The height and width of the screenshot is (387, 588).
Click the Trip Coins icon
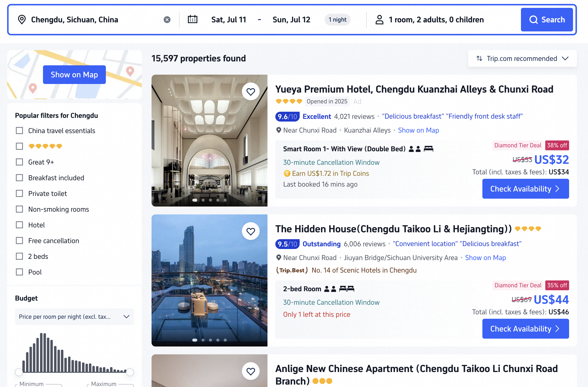287,173
